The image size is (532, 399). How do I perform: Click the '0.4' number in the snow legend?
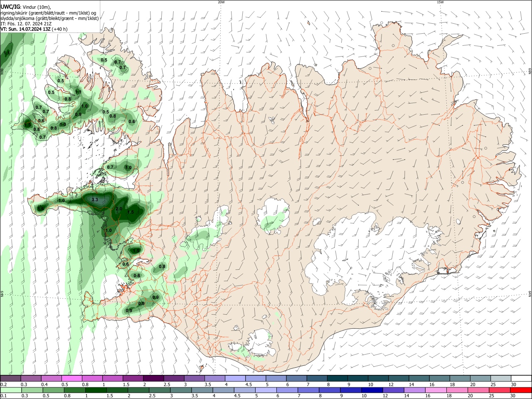pyautogui.click(x=44, y=384)
